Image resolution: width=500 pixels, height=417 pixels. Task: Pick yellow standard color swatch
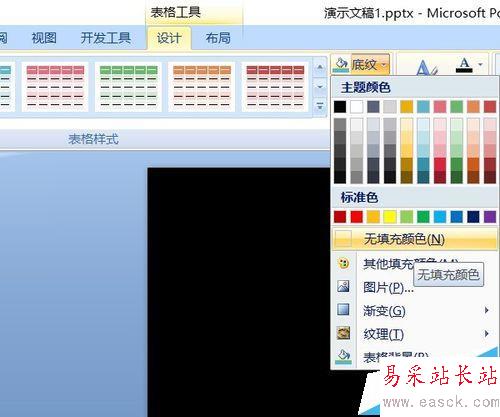[x=390, y=217]
